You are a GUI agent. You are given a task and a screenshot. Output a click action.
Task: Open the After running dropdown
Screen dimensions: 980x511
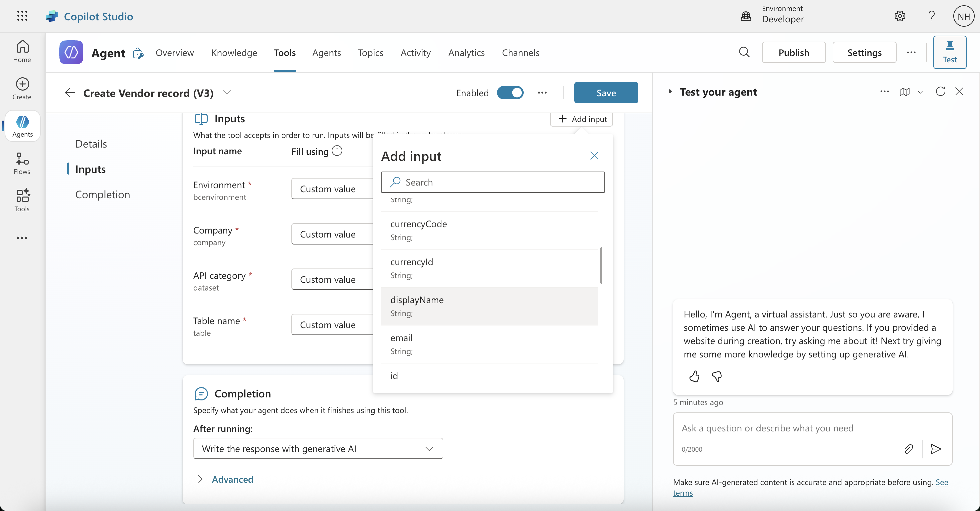(x=318, y=449)
